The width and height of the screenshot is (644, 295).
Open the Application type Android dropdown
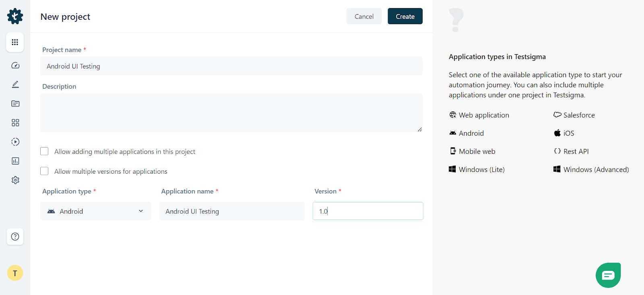click(x=96, y=211)
